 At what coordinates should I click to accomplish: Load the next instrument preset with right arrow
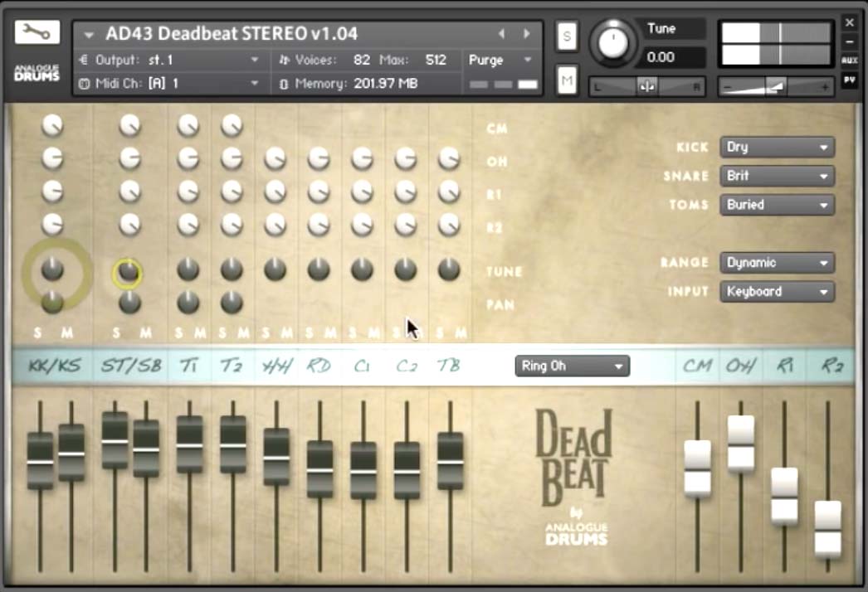(x=526, y=34)
